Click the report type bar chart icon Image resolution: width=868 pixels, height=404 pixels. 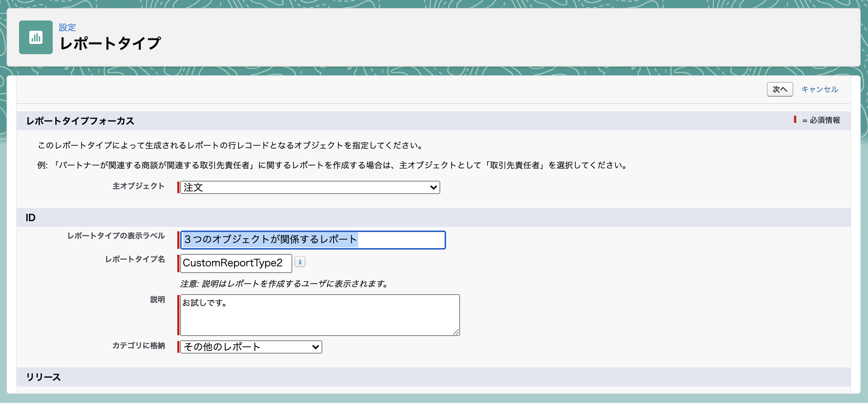coord(36,37)
